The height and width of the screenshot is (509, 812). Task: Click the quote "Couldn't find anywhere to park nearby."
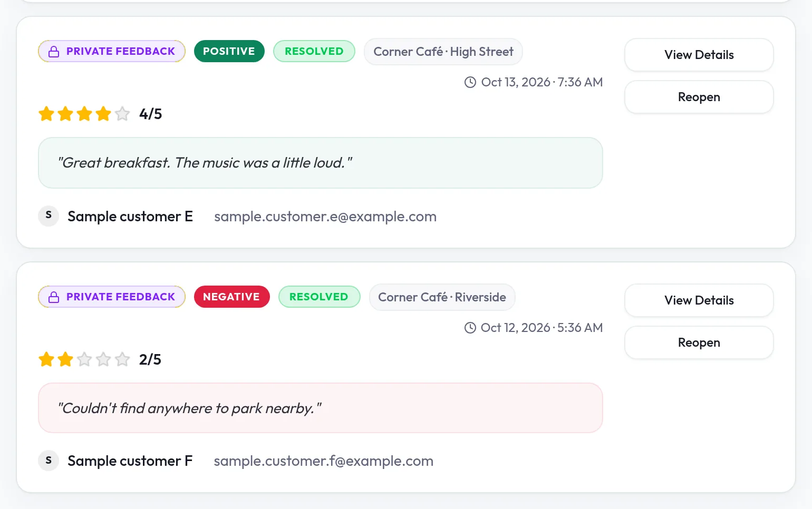click(189, 408)
